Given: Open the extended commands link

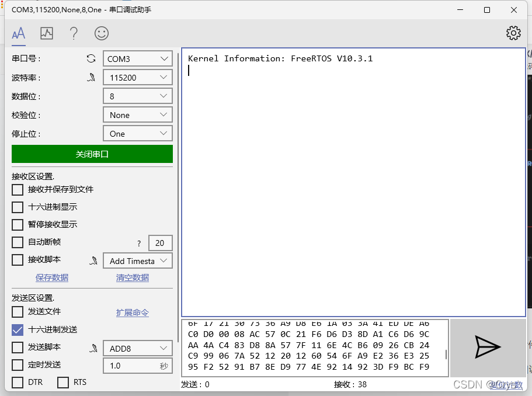Looking at the screenshot, I should tap(133, 312).
